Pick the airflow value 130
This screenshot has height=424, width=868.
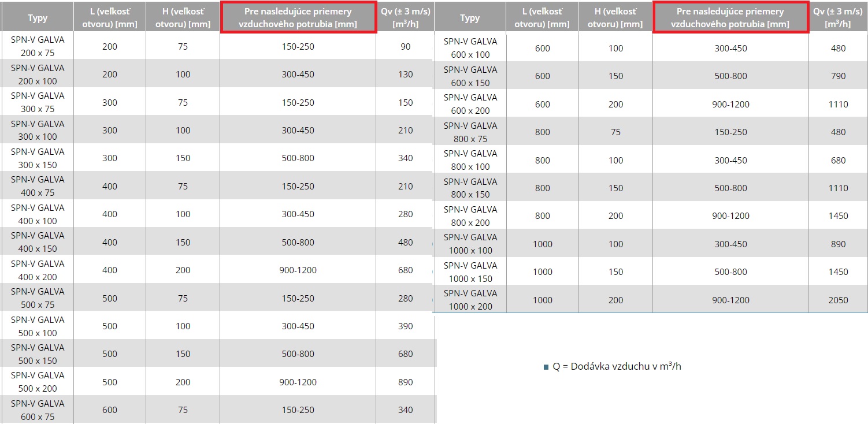tap(406, 74)
